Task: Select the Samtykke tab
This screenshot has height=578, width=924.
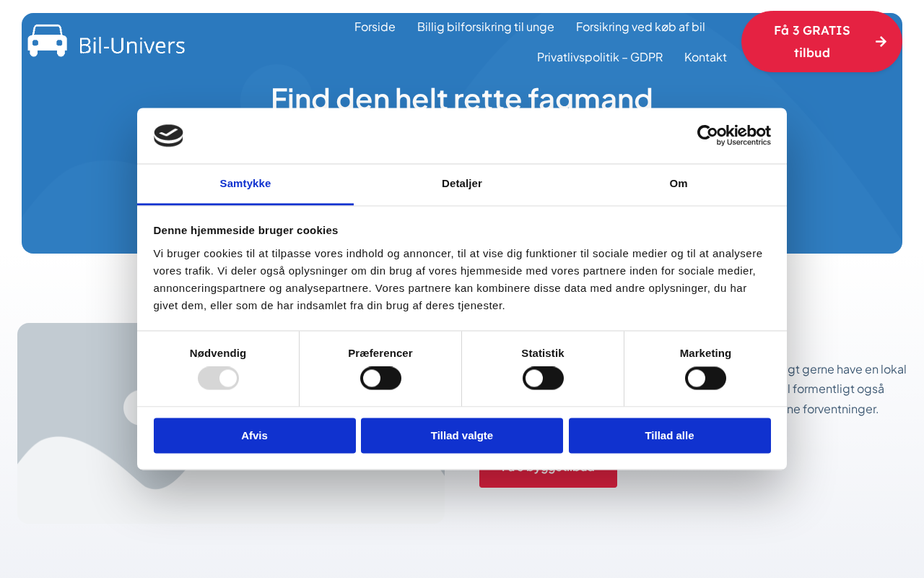Action: pos(245,184)
